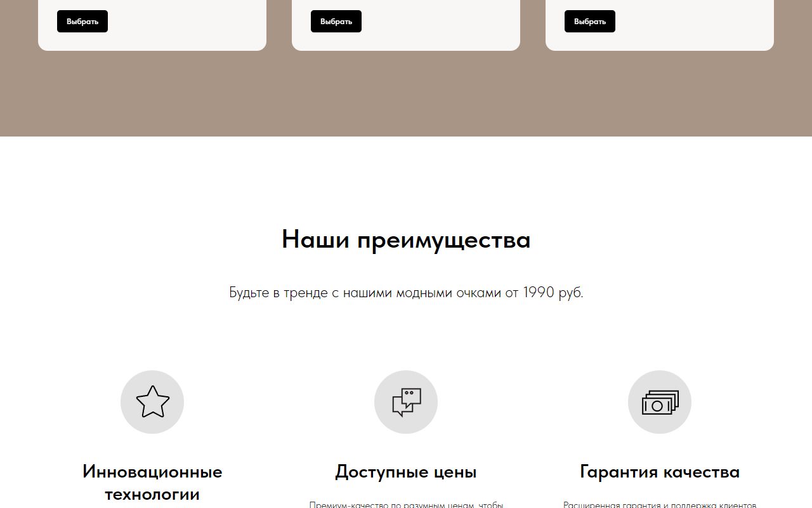Click the chat bubbles icon above Доступные цены
Image resolution: width=812 pixels, height=508 pixels.
click(x=406, y=402)
